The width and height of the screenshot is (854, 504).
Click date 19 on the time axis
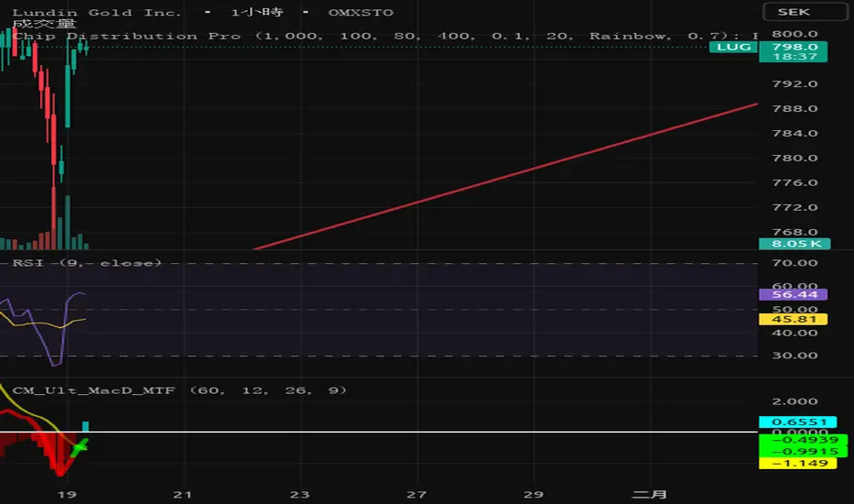[67, 495]
